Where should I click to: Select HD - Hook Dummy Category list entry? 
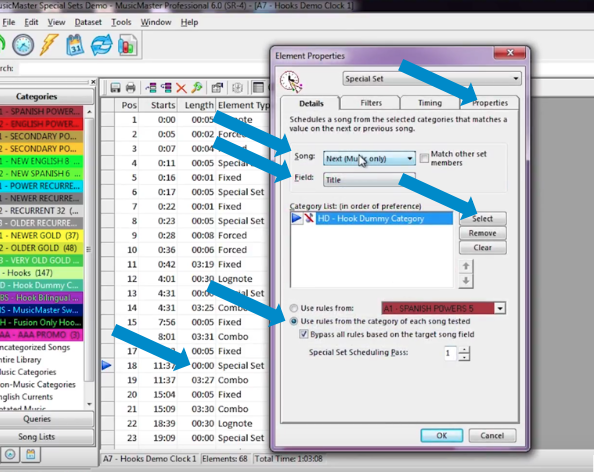pos(385,219)
